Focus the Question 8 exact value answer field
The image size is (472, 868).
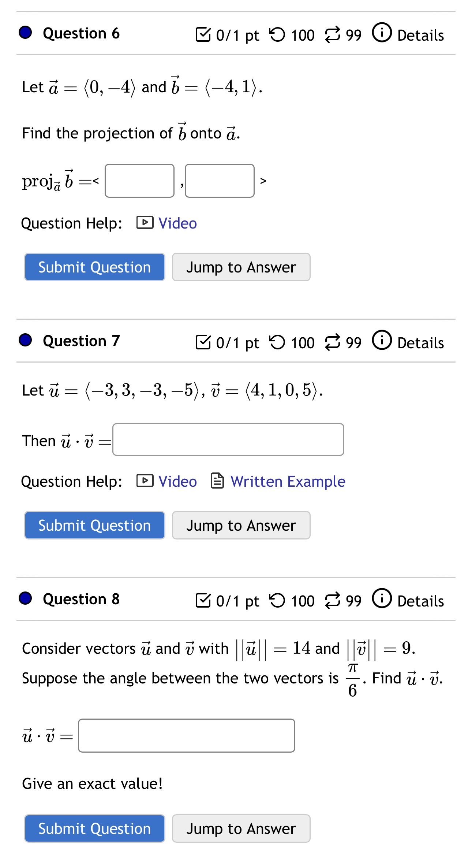point(186,736)
